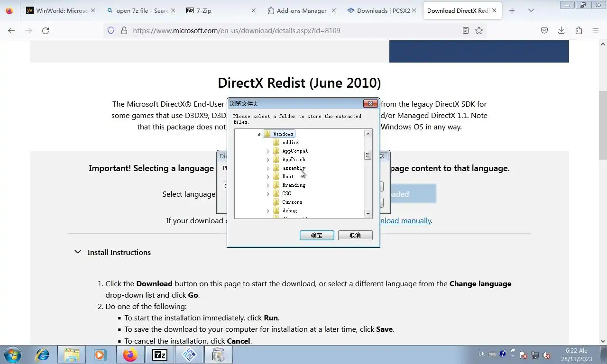Image resolution: width=607 pixels, height=364 pixels.
Task: Collapse the Windows folder in the tree
Action: tap(259, 134)
